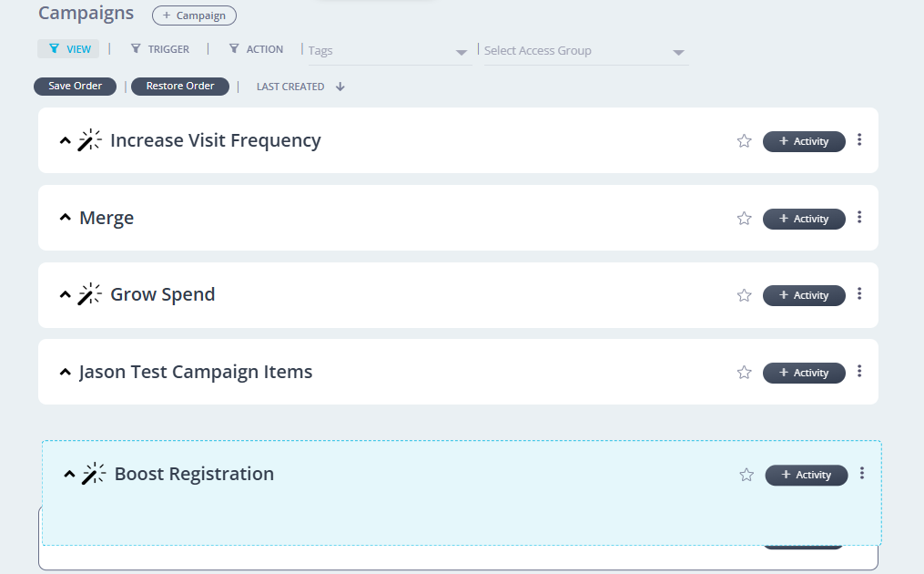This screenshot has height=574, width=924.
Task: Star the Grow Spend campaign
Action: (x=744, y=295)
